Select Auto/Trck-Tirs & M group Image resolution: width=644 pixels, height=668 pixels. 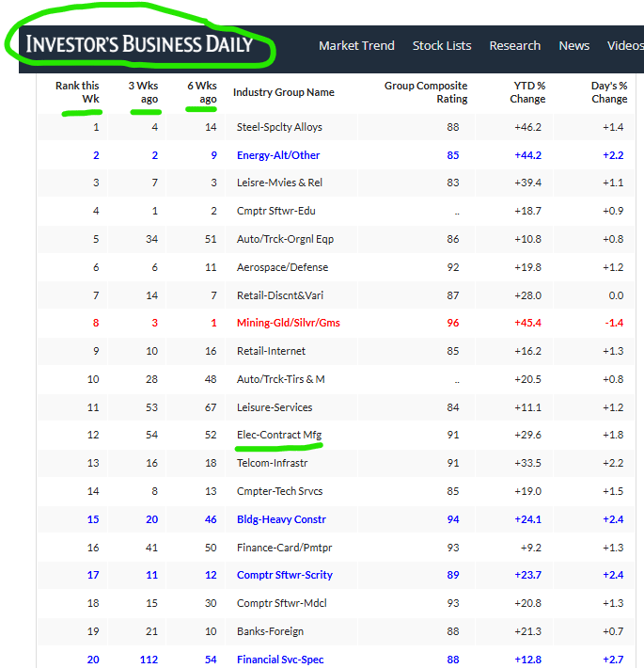(280, 379)
